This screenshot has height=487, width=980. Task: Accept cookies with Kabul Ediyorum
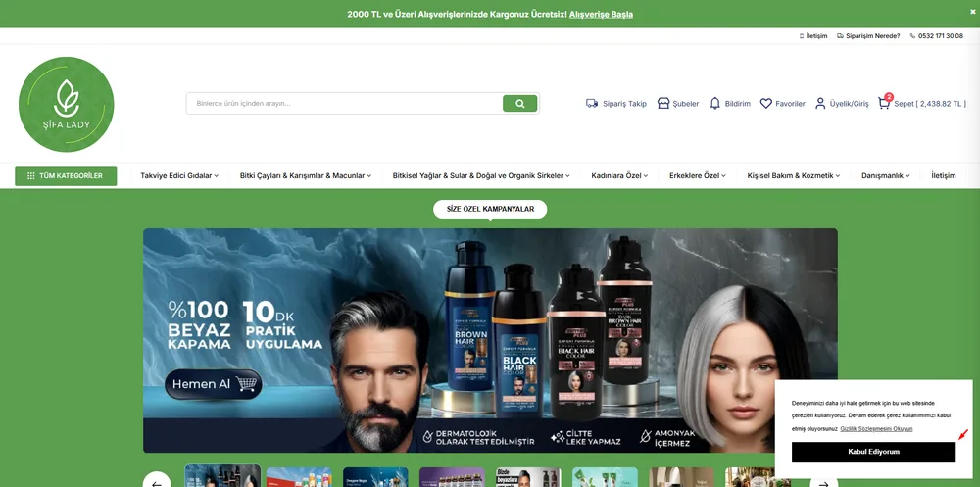pyautogui.click(x=873, y=452)
